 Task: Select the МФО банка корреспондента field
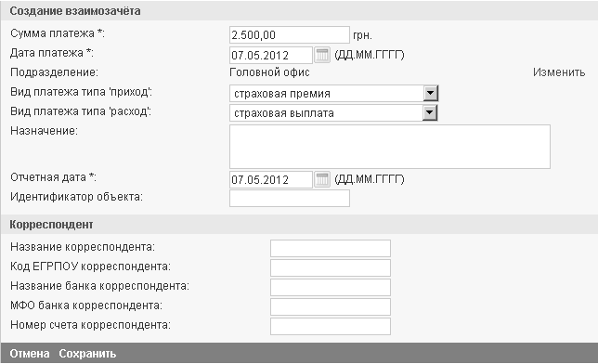coord(331,306)
